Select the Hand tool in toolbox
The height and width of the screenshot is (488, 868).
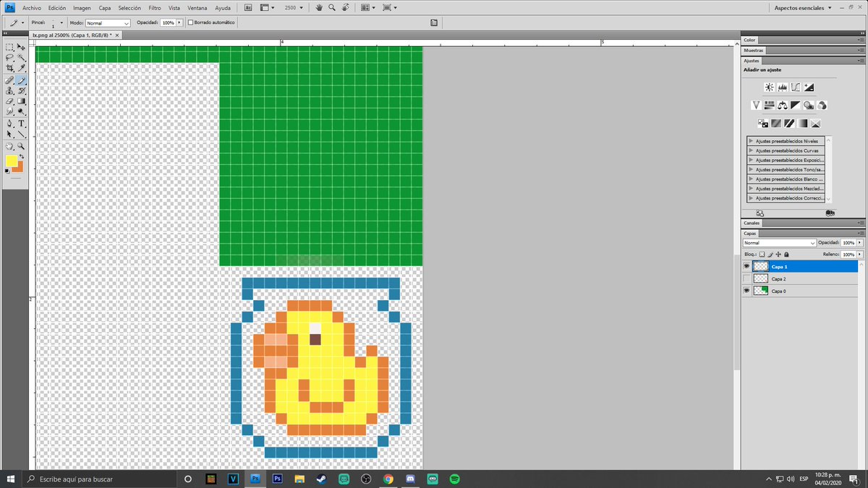9,146
